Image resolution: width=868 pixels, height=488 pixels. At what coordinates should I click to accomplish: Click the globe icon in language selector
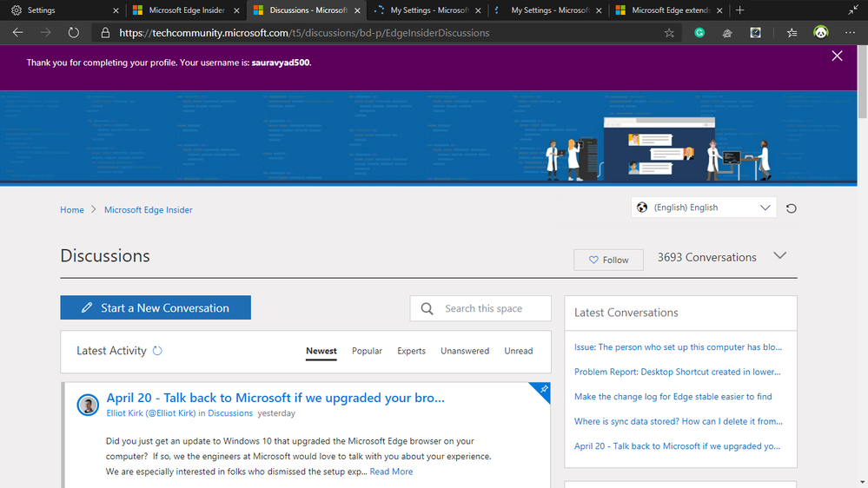[642, 208]
